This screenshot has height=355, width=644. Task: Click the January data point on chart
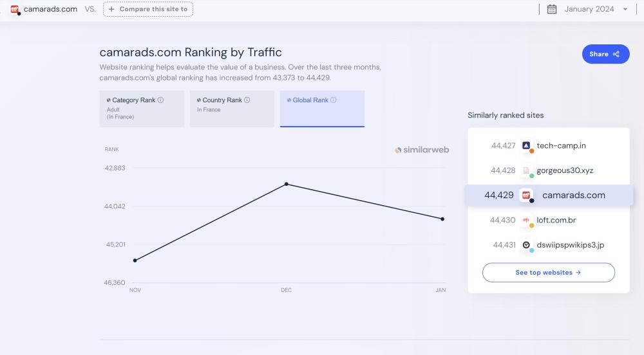[x=442, y=219]
